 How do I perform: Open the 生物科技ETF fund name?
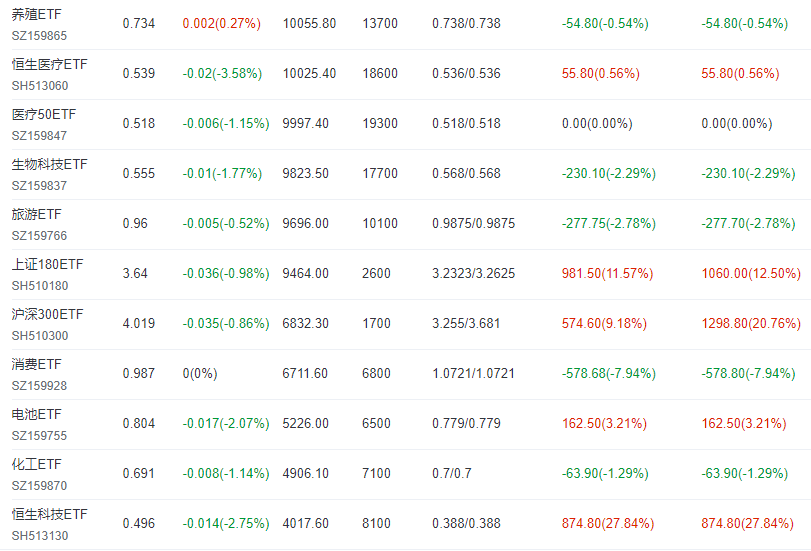[x=50, y=165]
